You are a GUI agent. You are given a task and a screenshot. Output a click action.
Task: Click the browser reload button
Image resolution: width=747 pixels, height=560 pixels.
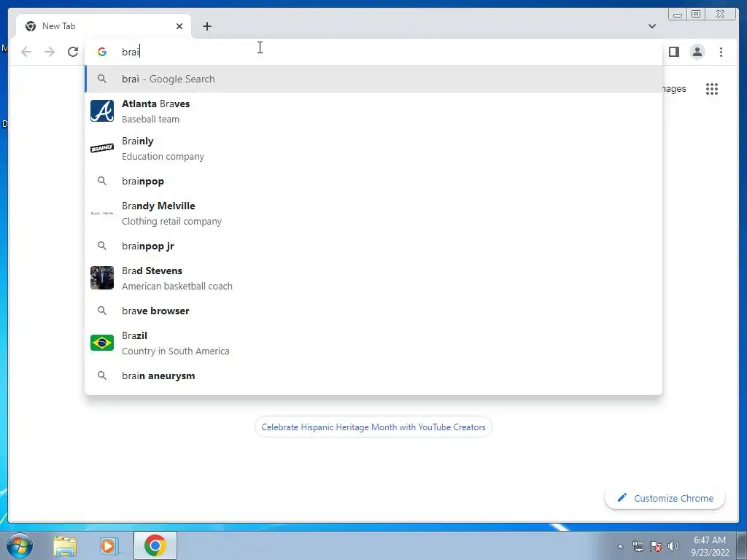coord(73,52)
